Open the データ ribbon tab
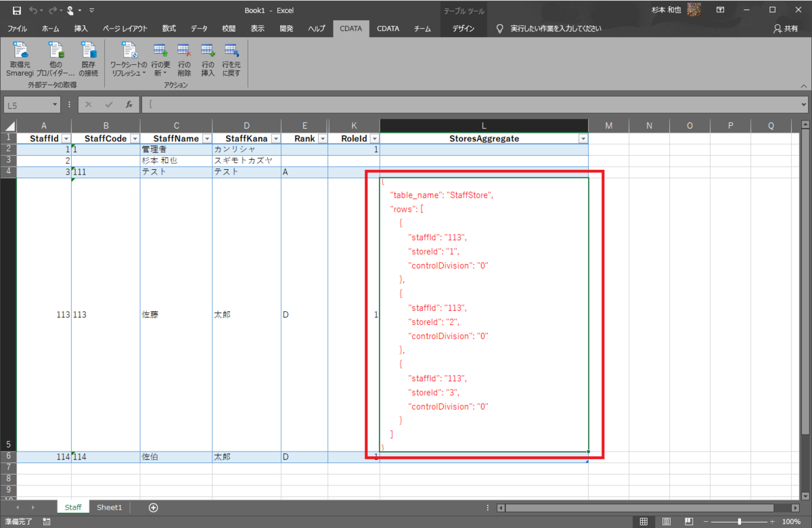 pos(199,29)
